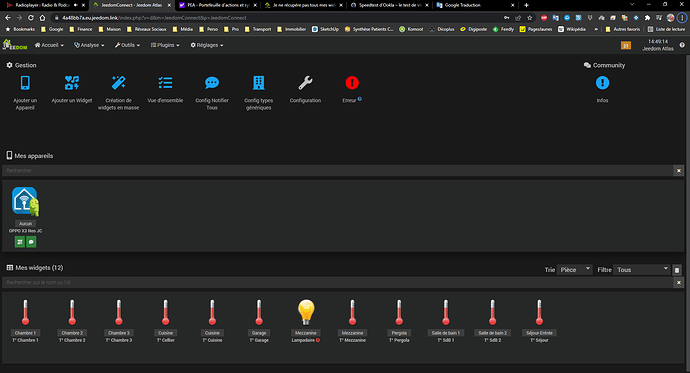Select Config Notifier Tous chat bubble icon
Screen dimensions: 690x373
click(x=212, y=83)
